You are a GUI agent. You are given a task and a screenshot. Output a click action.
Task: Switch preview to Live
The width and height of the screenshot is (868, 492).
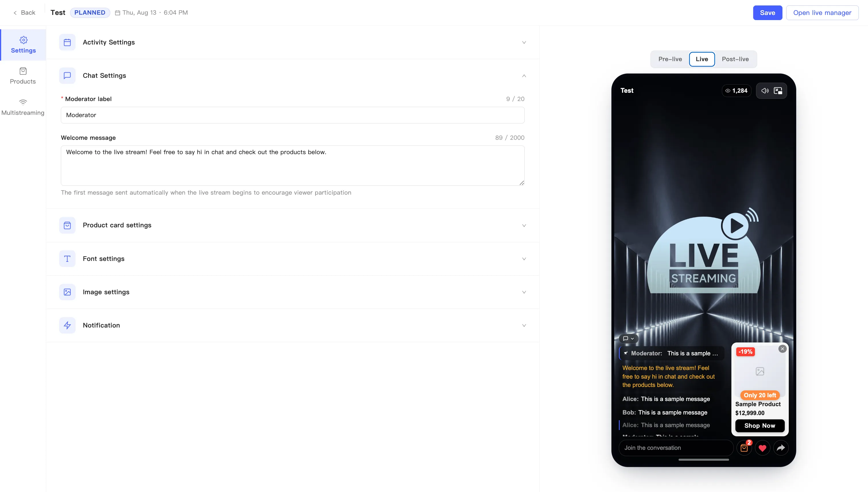coord(702,59)
